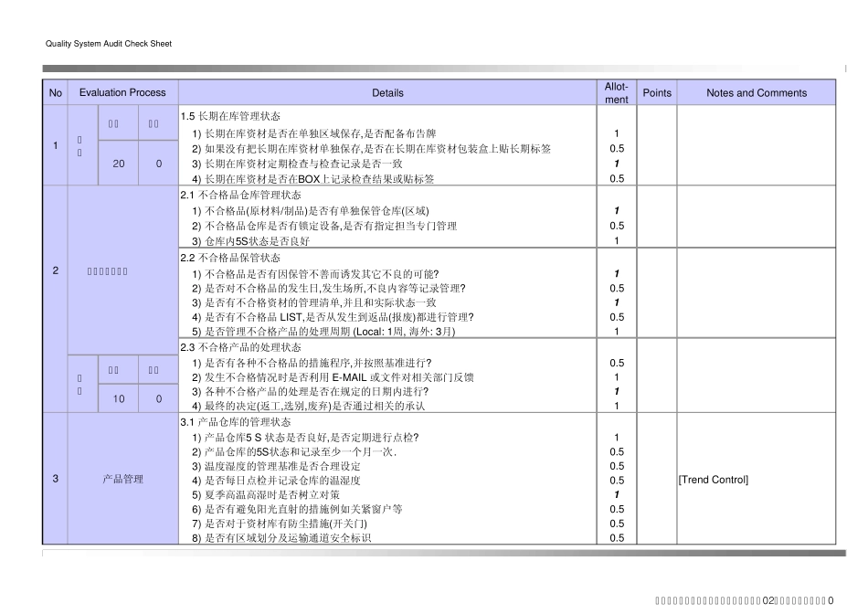Screen dimensions: 868x614
Task: Select the 'Points' column header
Action: pyautogui.click(x=657, y=93)
